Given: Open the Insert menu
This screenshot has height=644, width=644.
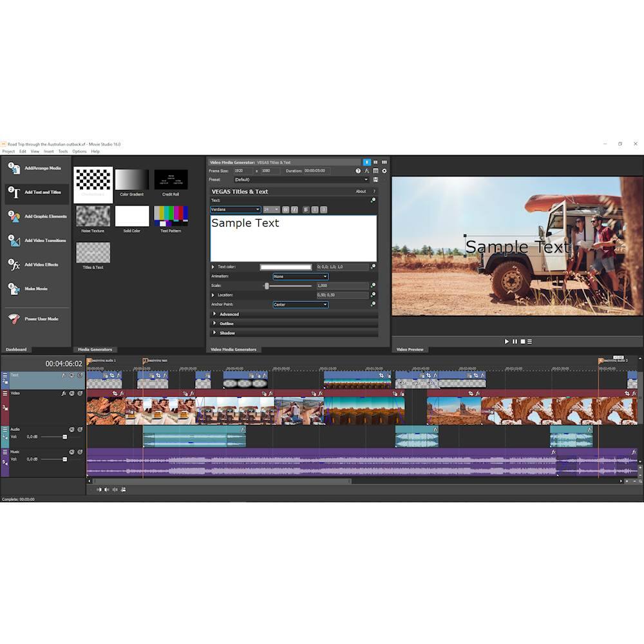Looking at the screenshot, I should pyautogui.click(x=49, y=151).
